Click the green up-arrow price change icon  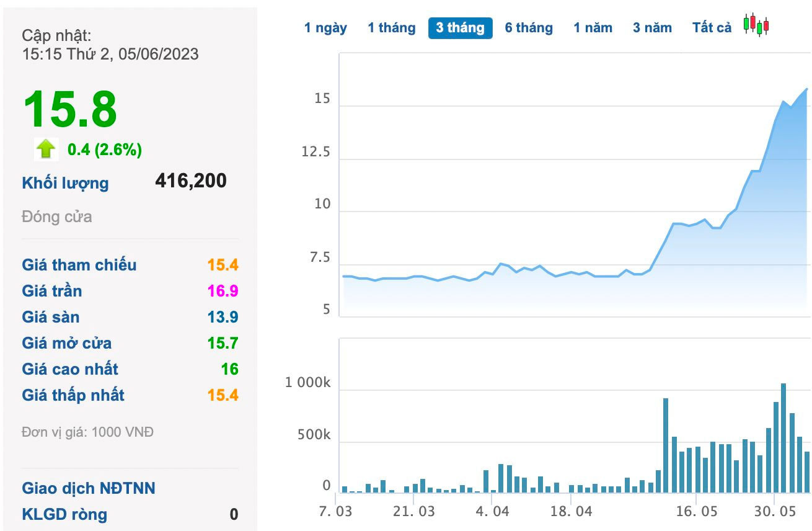46,149
